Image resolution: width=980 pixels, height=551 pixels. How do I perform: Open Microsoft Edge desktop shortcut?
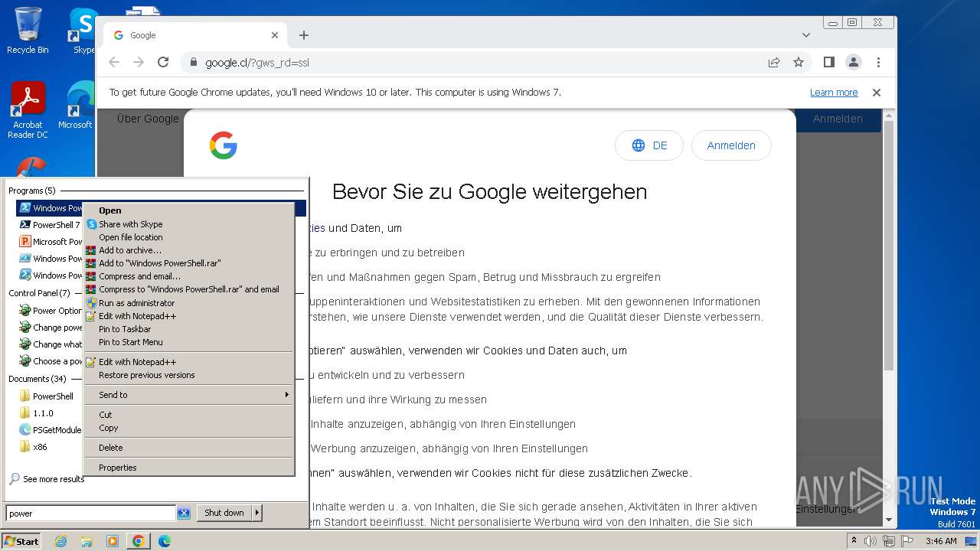(80, 106)
